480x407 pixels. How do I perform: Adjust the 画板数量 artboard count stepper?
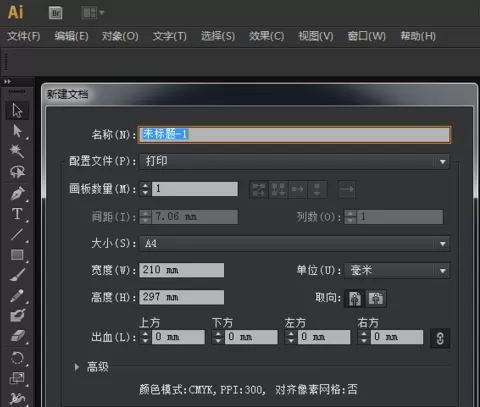click(145, 189)
